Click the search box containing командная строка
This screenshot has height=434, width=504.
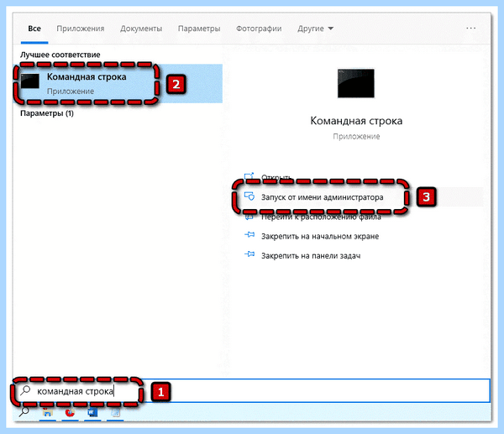[x=252, y=390]
